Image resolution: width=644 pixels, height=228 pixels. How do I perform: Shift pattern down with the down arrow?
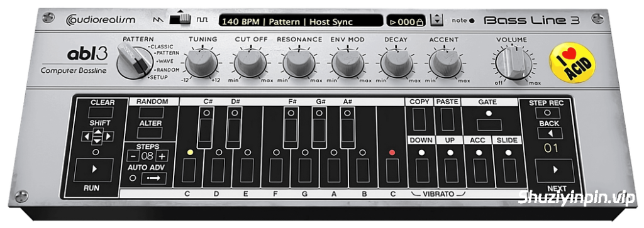pyautogui.click(x=97, y=141)
